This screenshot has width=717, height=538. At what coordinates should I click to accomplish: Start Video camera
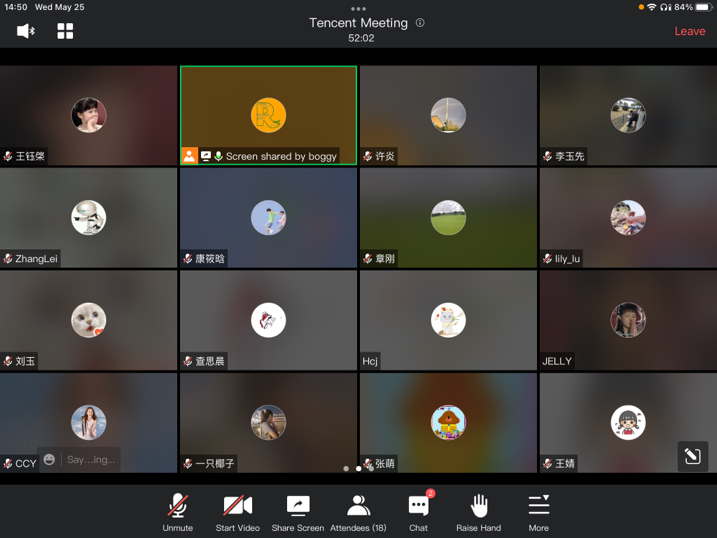coord(237,512)
